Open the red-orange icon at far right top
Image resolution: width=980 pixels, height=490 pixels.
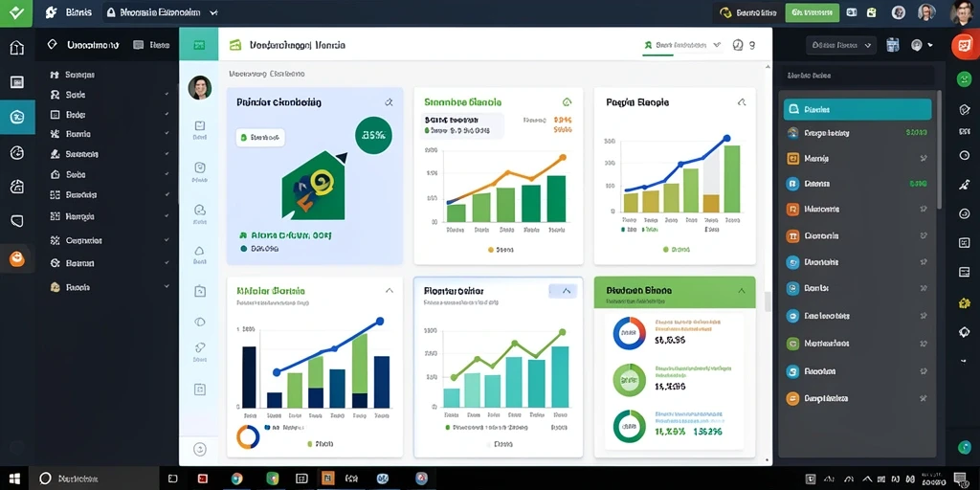963,46
